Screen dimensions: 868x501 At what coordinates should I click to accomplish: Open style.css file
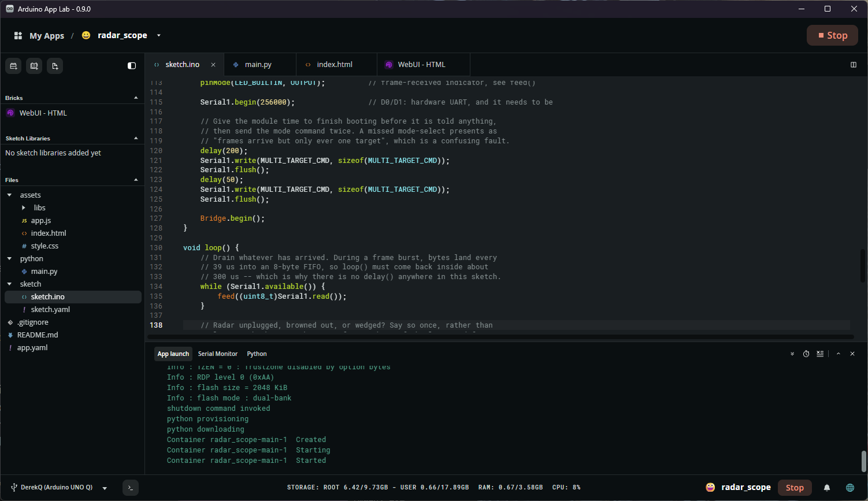[44, 246]
